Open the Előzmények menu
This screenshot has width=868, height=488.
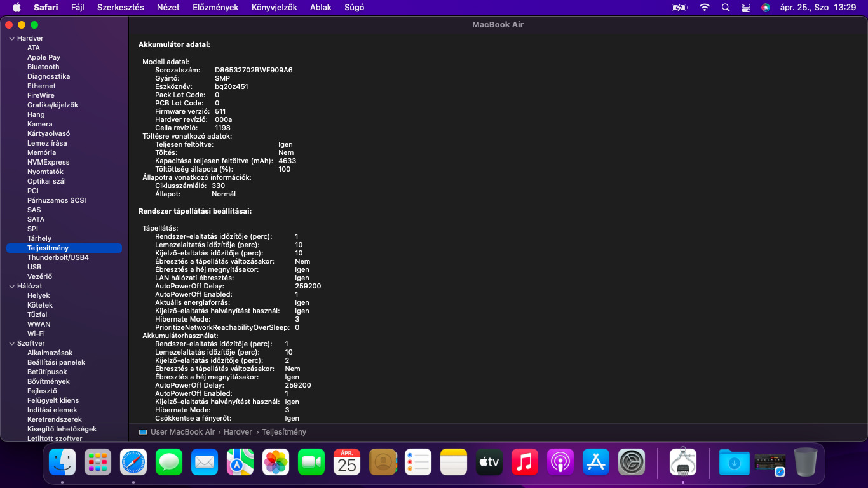click(215, 8)
